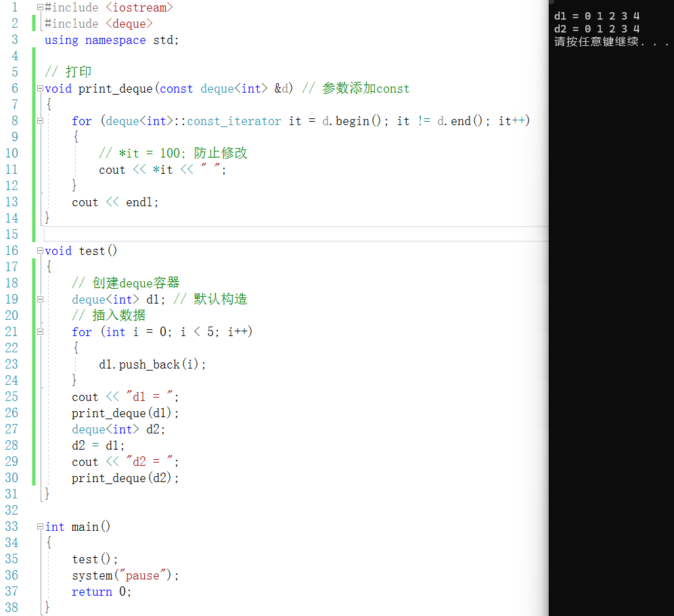Click '创建deque容器' comment
Viewport: 674px width, 616px height.
136,283
